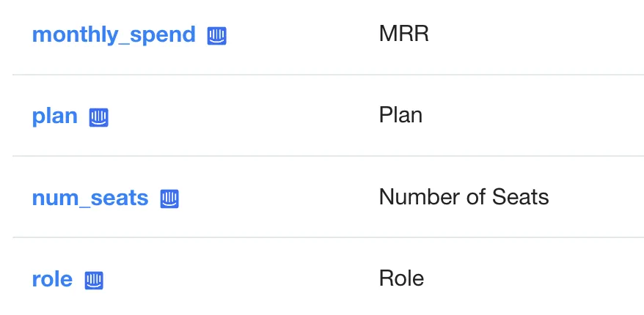Image resolution: width=644 pixels, height=315 pixels.
Task: Click the divider below the monthly_spend row
Action: point(328,75)
